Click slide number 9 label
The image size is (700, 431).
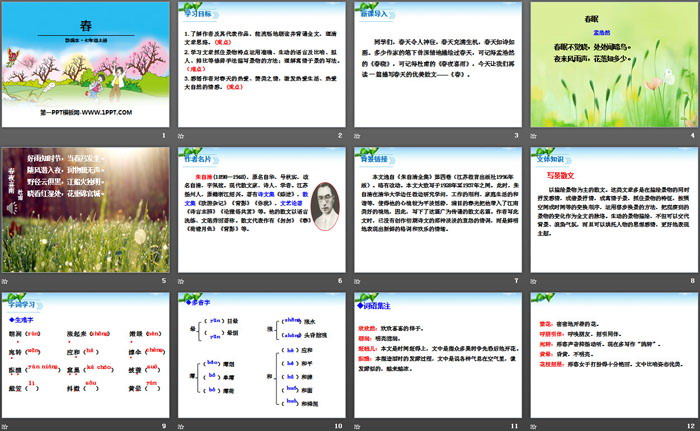click(x=164, y=426)
